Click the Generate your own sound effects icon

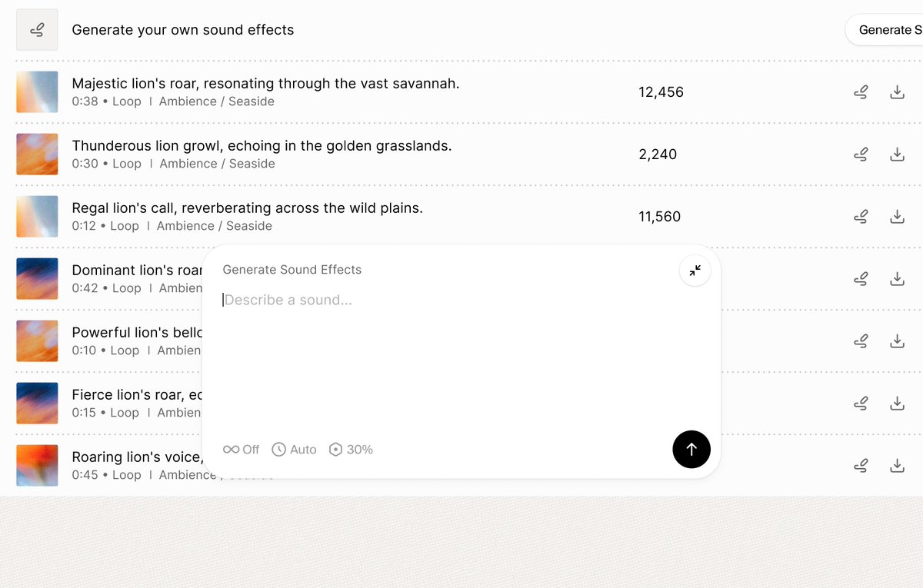click(x=37, y=30)
